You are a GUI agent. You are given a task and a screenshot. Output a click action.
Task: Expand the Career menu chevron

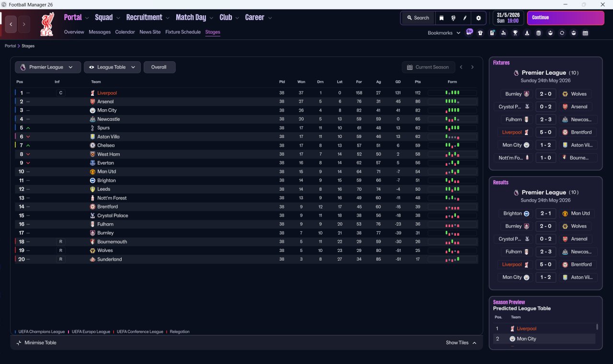pyautogui.click(x=270, y=18)
